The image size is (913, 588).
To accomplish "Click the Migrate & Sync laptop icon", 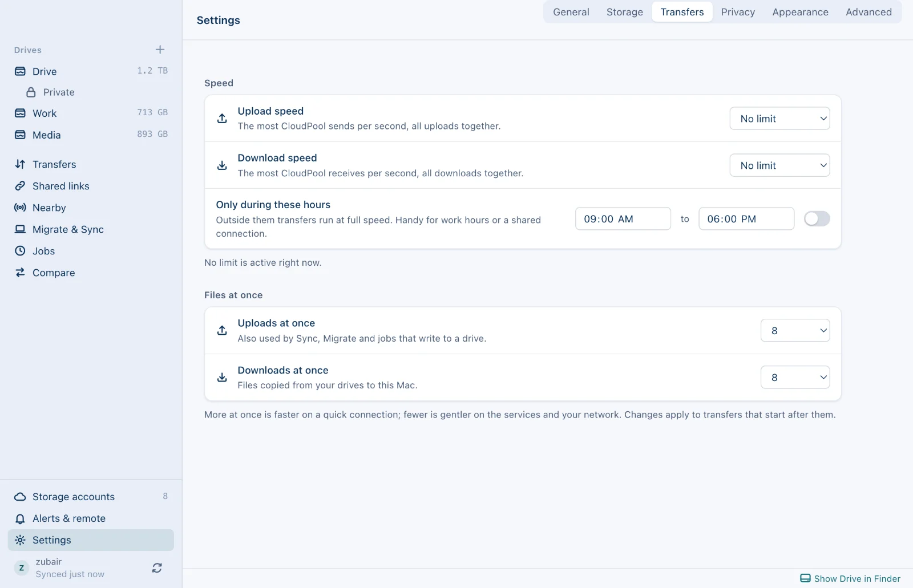I will [20, 229].
